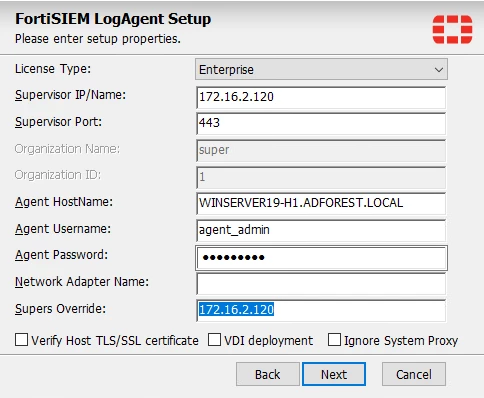Click the License Type label

click(53, 69)
